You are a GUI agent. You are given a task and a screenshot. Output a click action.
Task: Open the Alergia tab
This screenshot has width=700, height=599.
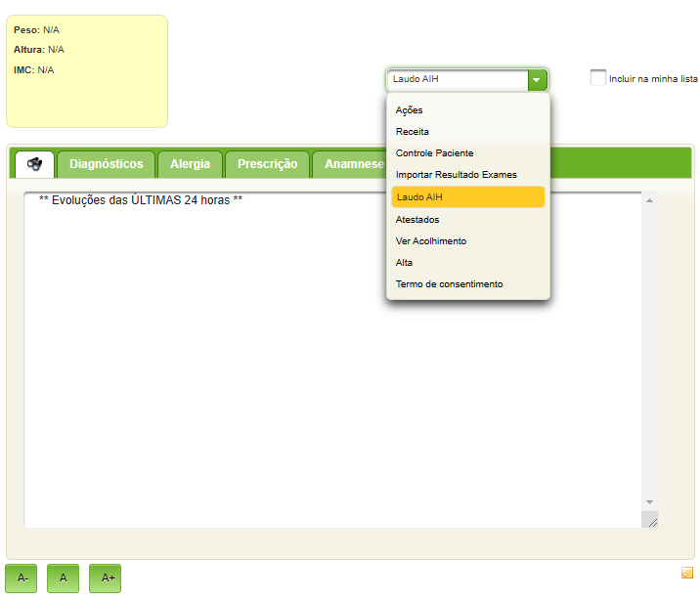[191, 164]
